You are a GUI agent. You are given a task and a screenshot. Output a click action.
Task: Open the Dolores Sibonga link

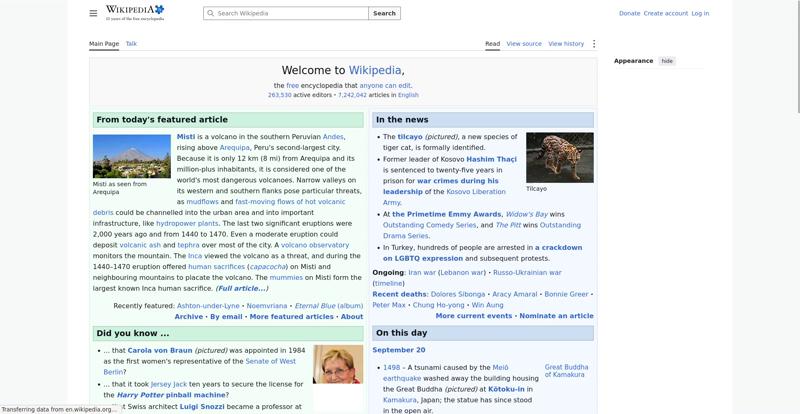[458, 295]
